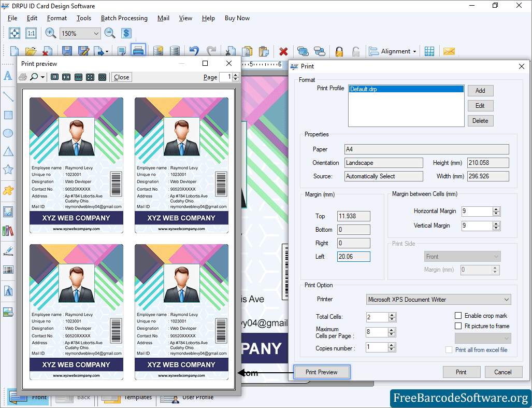Click the save floppy disk icon
The height and width of the screenshot is (408, 532).
click(x=67, y=51)
